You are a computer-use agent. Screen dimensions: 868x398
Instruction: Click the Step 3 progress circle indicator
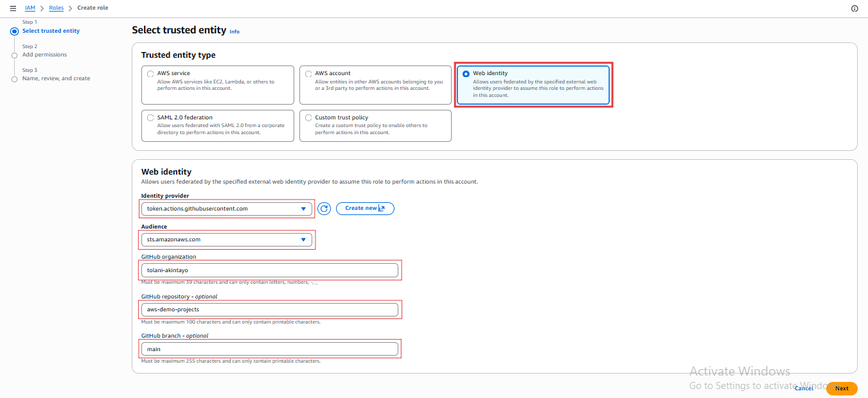(14, 78)
